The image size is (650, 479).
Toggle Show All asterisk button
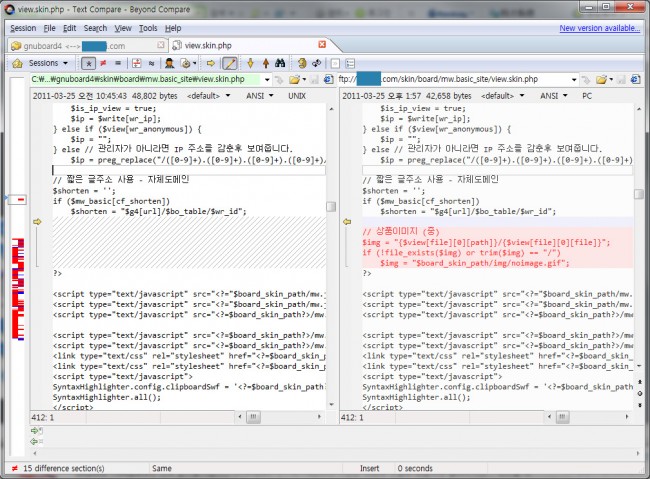coord(87,63)
